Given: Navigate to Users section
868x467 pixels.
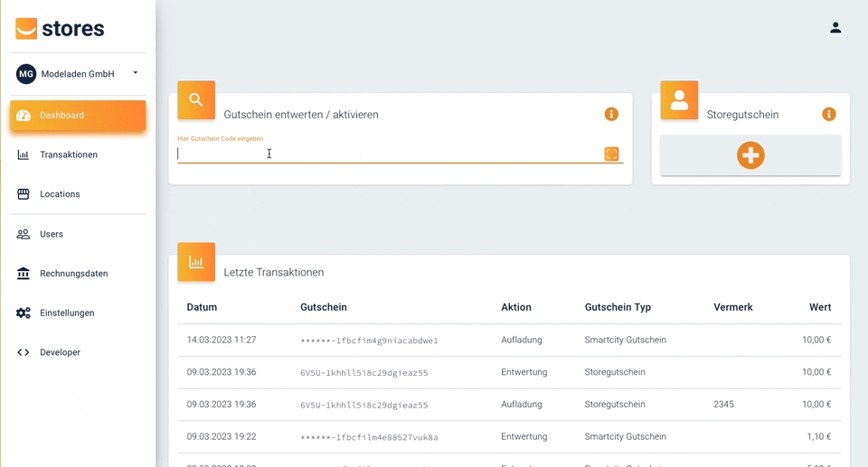Looking at the screenshot, I should (x=52, y=234).
